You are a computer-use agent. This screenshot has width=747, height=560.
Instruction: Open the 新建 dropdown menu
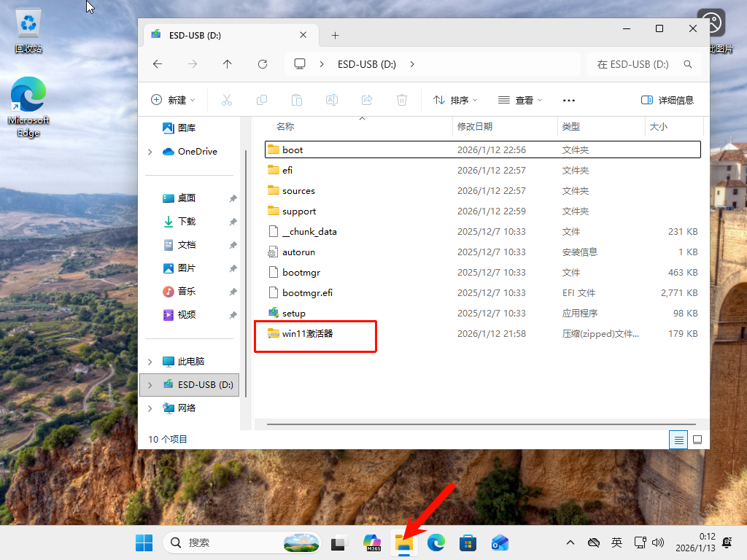(x=173, y=100)
